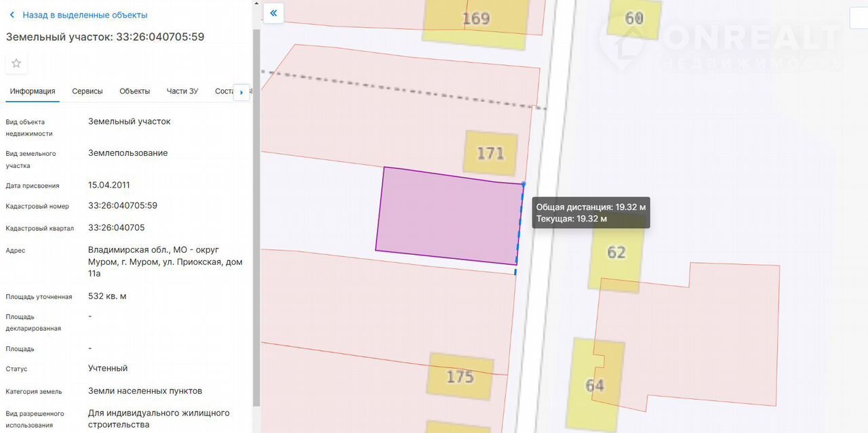Click the distance measurement tooltip
This screenshot has width=868, height=433.
pos(591,213)
